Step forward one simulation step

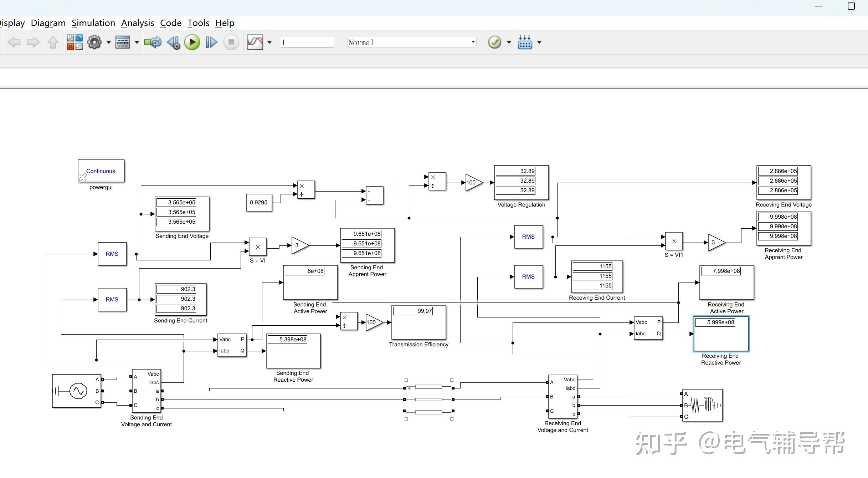(x=211, y=42)
